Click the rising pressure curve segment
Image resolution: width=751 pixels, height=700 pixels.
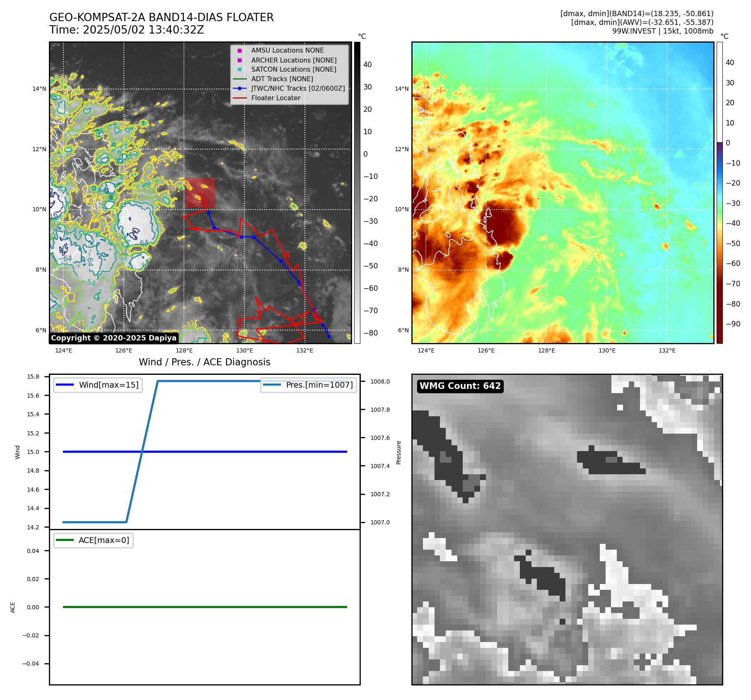(142, 451)
